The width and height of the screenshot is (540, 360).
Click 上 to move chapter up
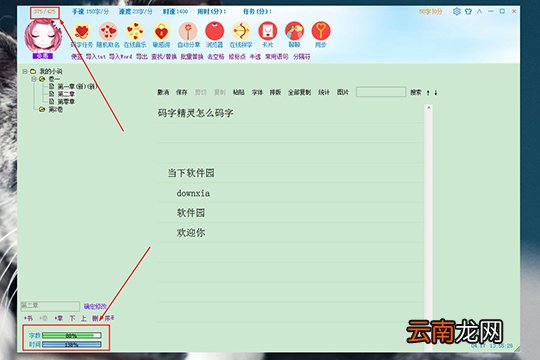coord(83,318)
